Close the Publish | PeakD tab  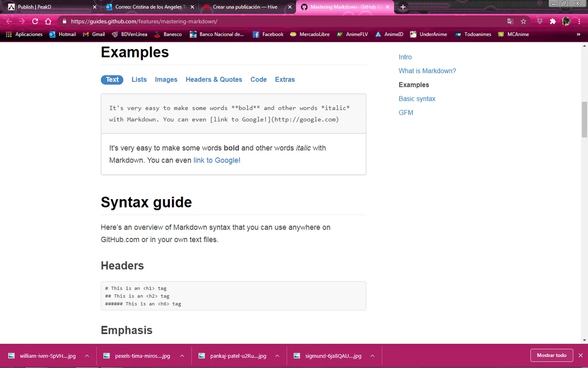(95, 7)
